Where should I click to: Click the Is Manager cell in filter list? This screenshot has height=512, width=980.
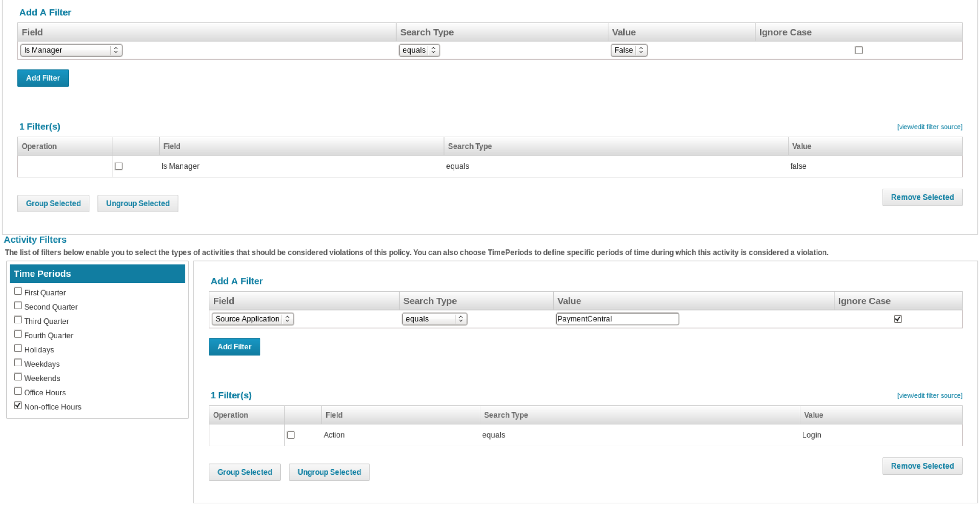181,166
